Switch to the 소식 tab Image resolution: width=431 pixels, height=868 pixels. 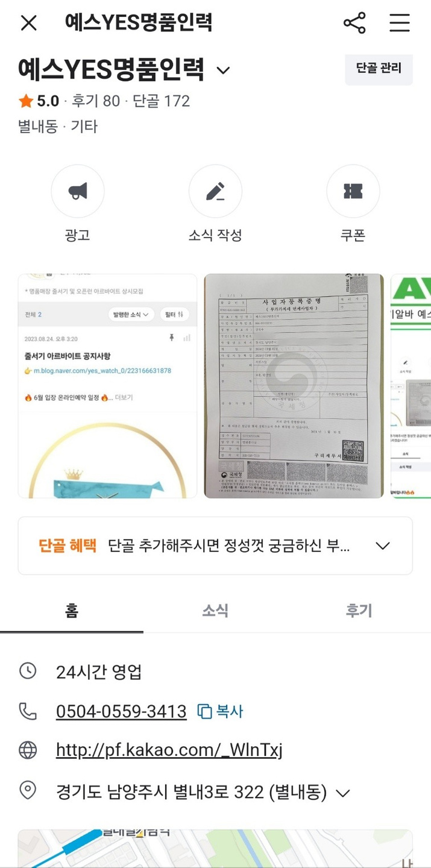(x=215, y=611)
